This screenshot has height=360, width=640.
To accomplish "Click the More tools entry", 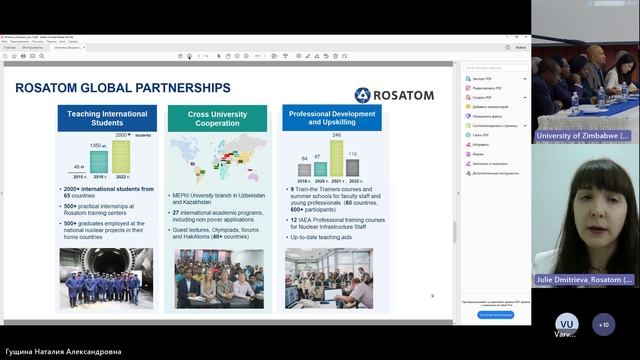I will click(492, 173).
